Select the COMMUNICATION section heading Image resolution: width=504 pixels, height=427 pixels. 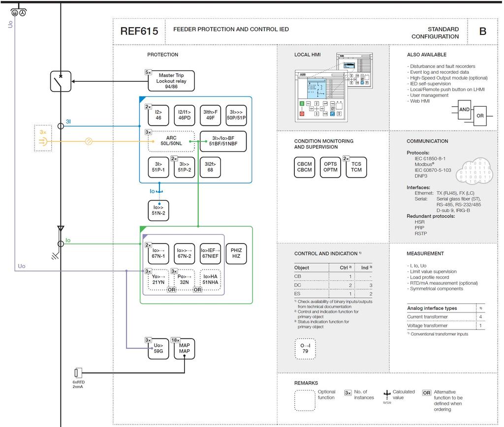tap(427, 141)
